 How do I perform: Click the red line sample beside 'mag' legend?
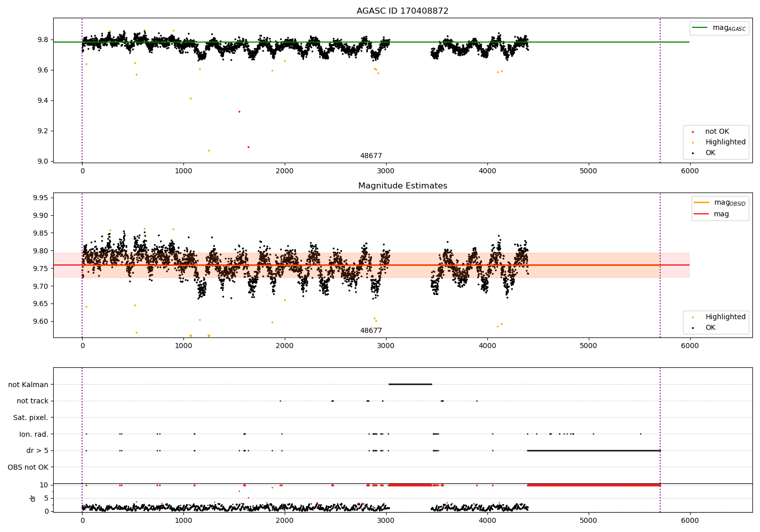click(x=701, y=214)
